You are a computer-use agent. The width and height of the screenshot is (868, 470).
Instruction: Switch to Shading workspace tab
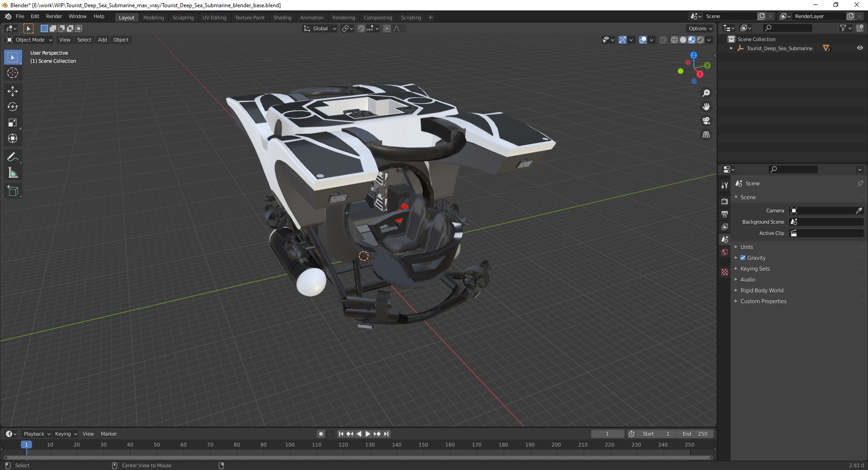tap(282, 18)
